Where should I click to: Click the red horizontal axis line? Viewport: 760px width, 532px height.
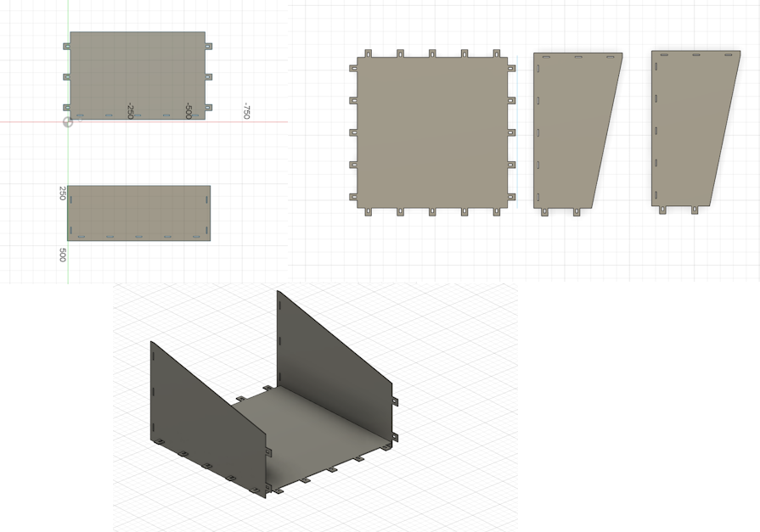[179, 122]
